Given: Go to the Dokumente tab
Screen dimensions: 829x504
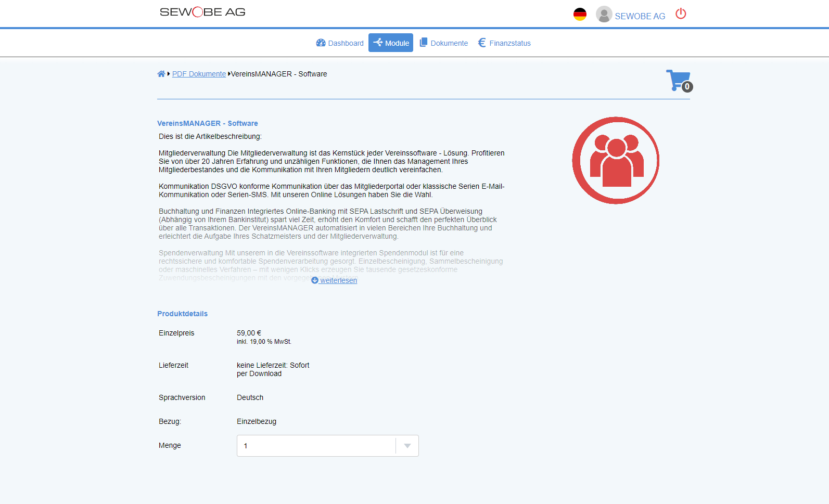Looking at the screenshot, I should point(444,43).
